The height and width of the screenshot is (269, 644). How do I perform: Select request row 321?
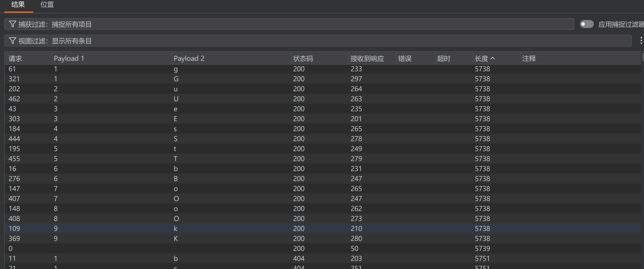323,79
